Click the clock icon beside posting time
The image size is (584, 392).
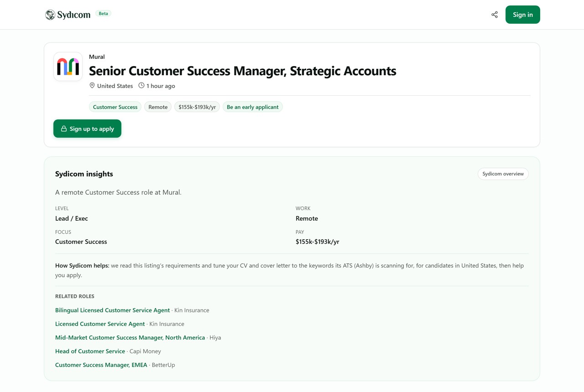pos(141,86)
